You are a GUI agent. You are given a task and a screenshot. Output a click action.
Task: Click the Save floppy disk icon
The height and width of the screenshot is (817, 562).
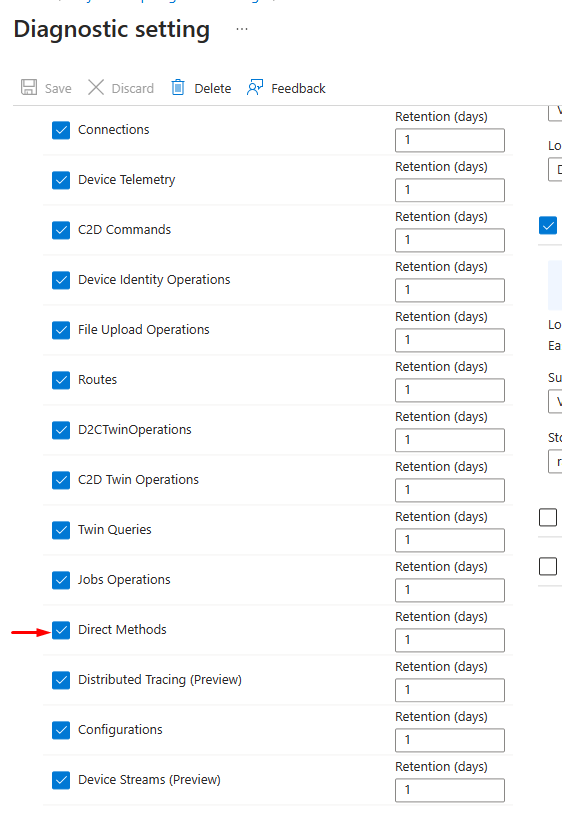[x=29, y=87]
